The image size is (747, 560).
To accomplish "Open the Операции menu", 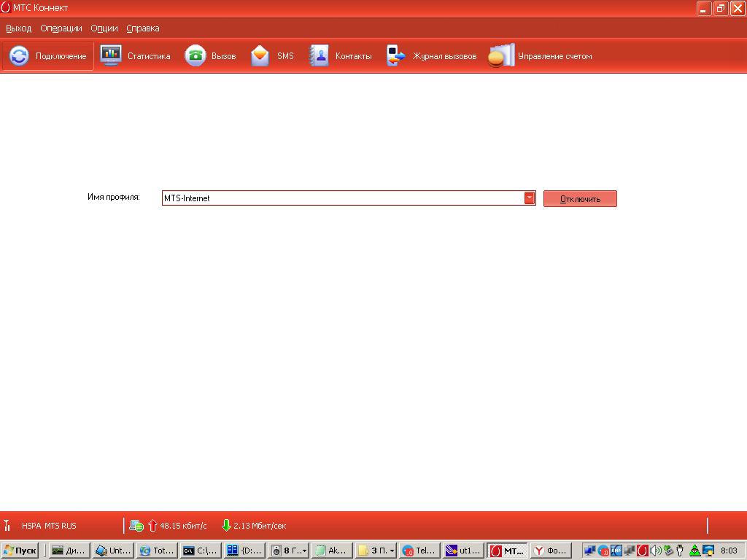I will click(x=61, y=28).
